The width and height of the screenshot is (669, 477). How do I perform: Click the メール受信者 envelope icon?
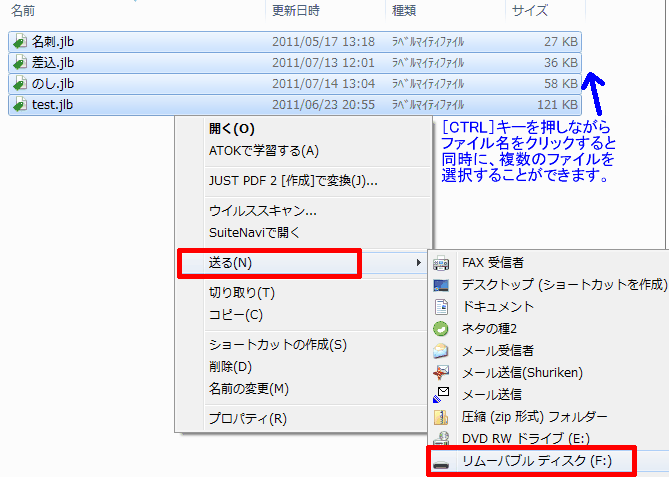(441, 351)
